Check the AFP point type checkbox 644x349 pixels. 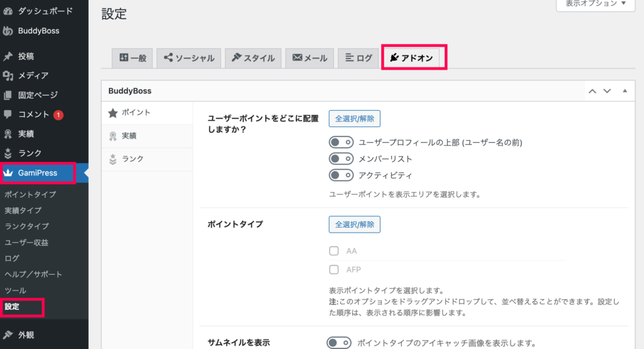334,270
